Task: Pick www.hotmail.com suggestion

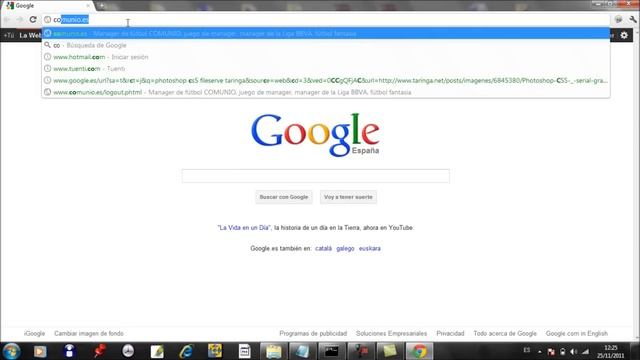Action: (x=326, y=57)
